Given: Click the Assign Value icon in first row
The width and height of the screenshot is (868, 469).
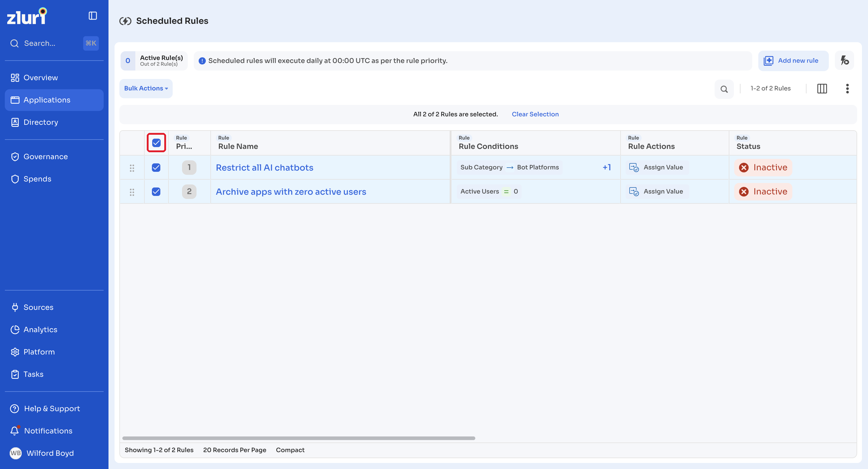Looking at the screenshot, I should coord(634,168).
